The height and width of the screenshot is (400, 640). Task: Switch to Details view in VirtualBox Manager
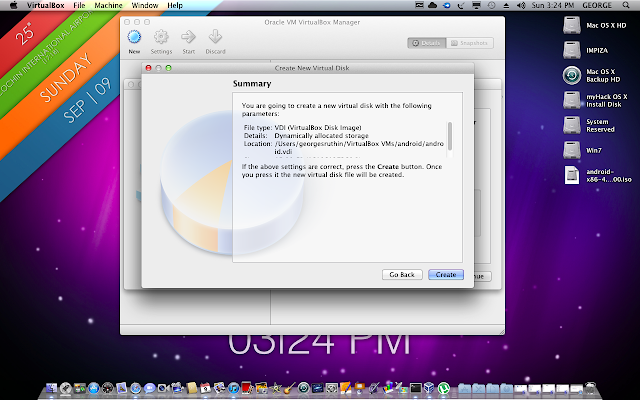pos(427,43)
